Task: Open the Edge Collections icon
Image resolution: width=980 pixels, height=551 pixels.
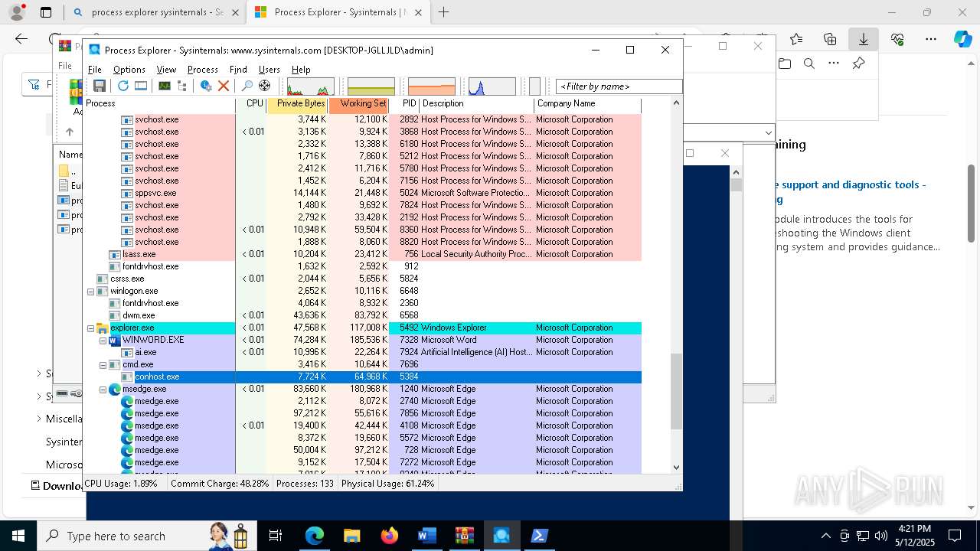Action: point(830,39)
